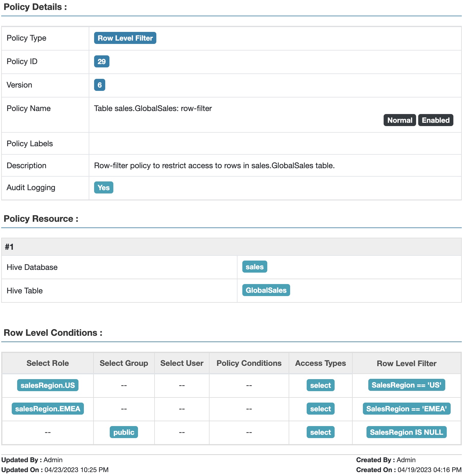
Task: Click the public group tag
Action: pos(124,432)
